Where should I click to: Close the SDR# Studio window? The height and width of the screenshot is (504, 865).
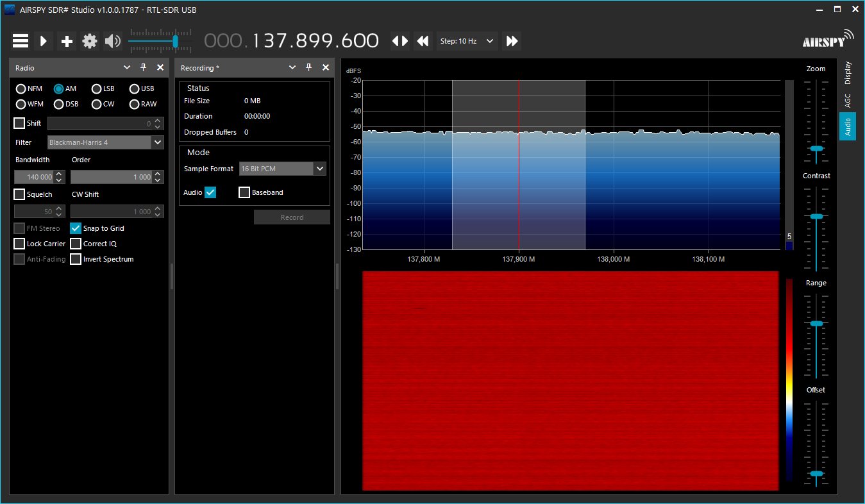point(854,10)
